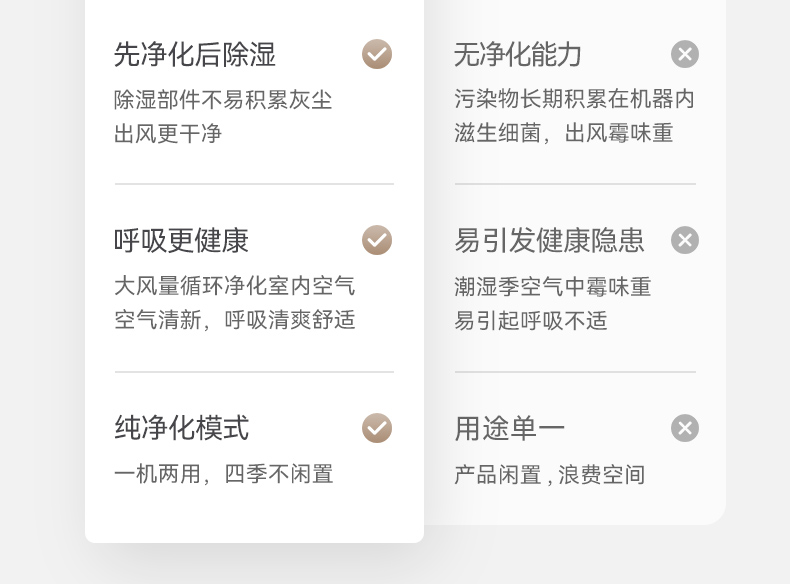Click the gray X icon beside 用途单一
Viewport: 790px width, 584px height.
tap(685, 428)
